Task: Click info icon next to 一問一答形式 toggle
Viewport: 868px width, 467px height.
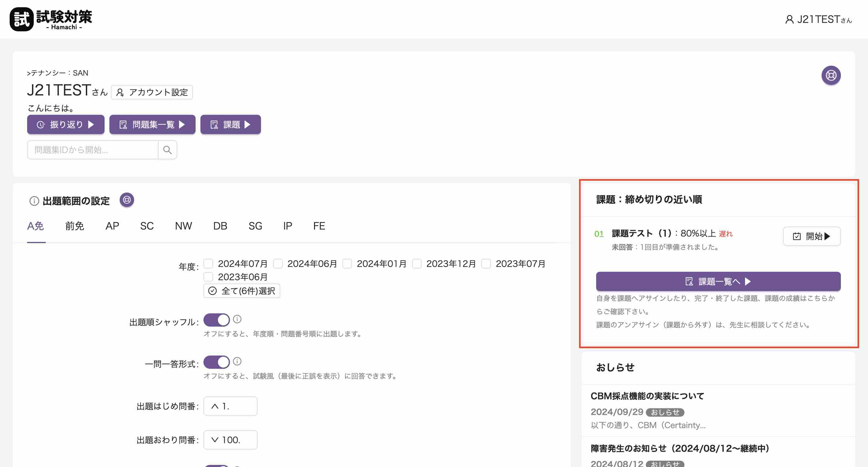Action: (x=237, y=361)
